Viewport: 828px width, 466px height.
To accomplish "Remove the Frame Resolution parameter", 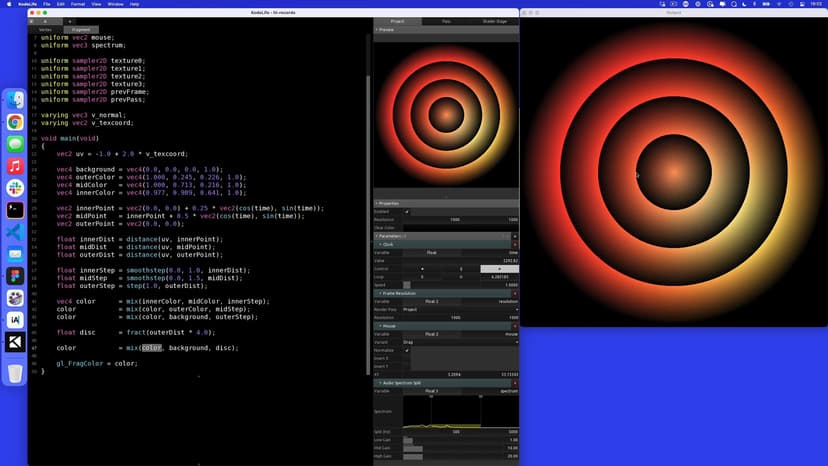I will tap(515, 293).
